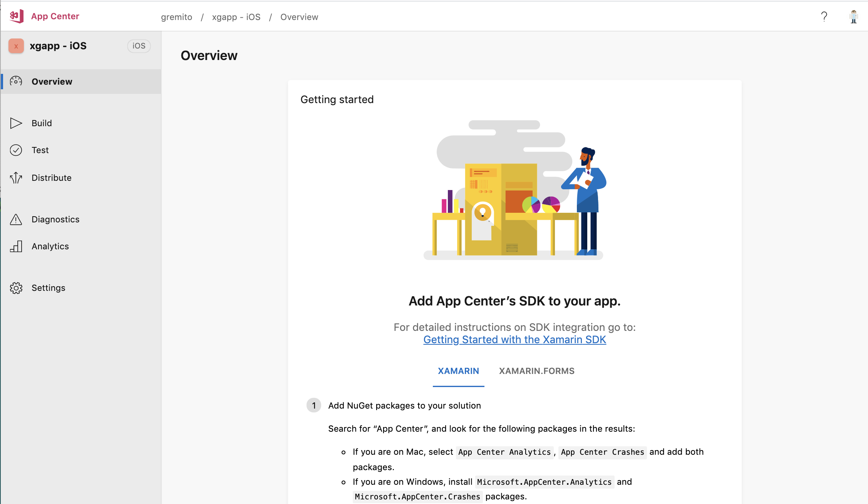Click the xgapp - iOS breadcrumb link
The image size is (868, 504).
pyautogui.click(x=236, y=17)
